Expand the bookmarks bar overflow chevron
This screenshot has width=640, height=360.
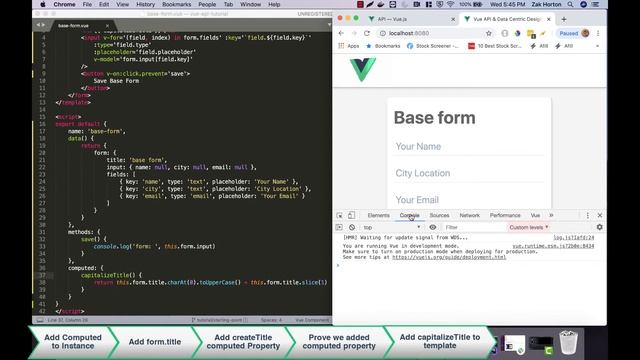[x=597, y=46]
